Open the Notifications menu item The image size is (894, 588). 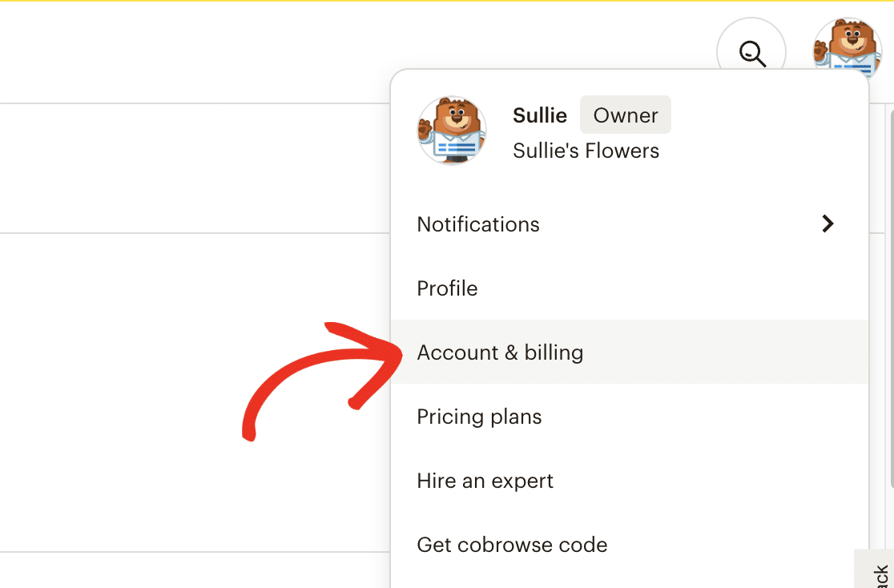[x=478, y=224]
